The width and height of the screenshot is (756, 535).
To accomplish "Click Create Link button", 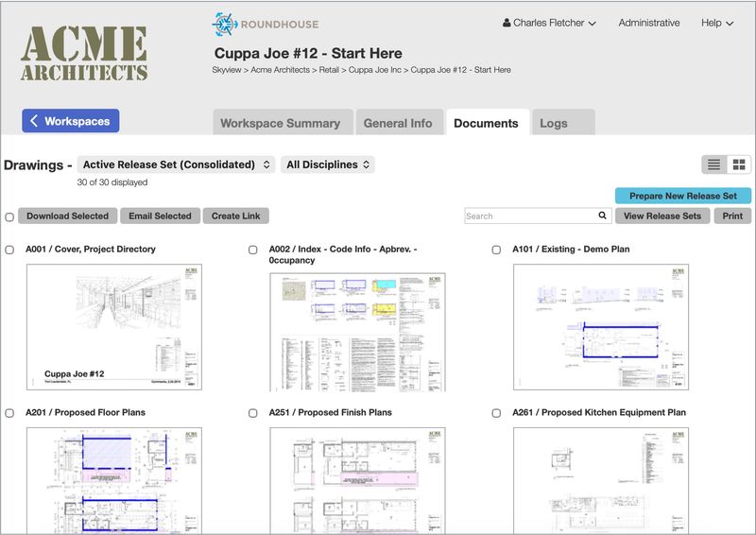I will [235, 216].
